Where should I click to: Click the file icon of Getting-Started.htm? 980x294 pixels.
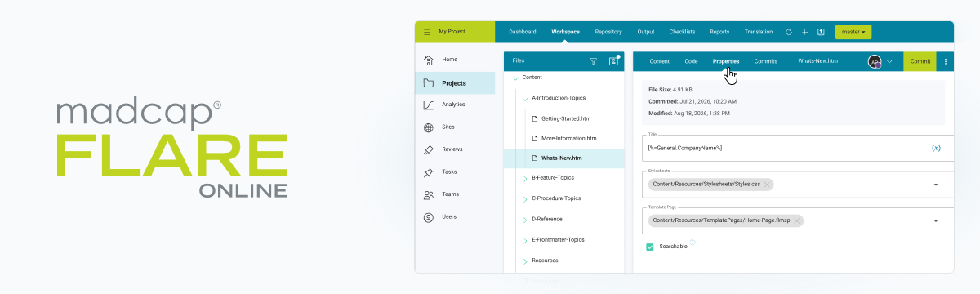(536, 118)
